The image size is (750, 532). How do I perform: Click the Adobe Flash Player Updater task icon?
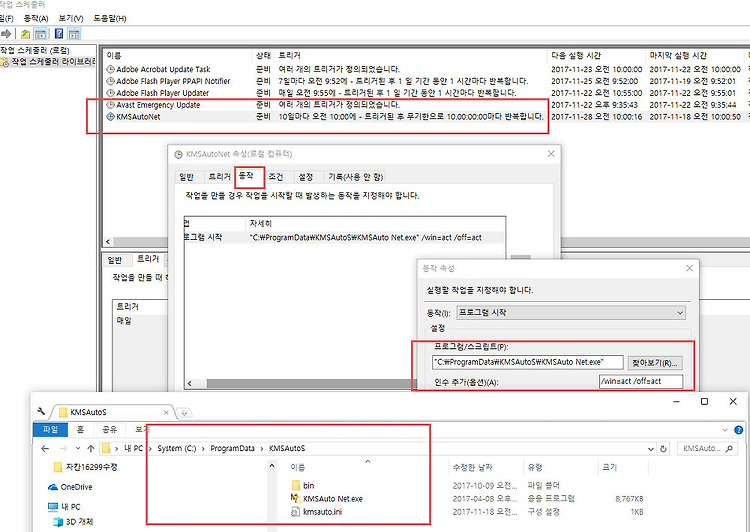point(110,93)
